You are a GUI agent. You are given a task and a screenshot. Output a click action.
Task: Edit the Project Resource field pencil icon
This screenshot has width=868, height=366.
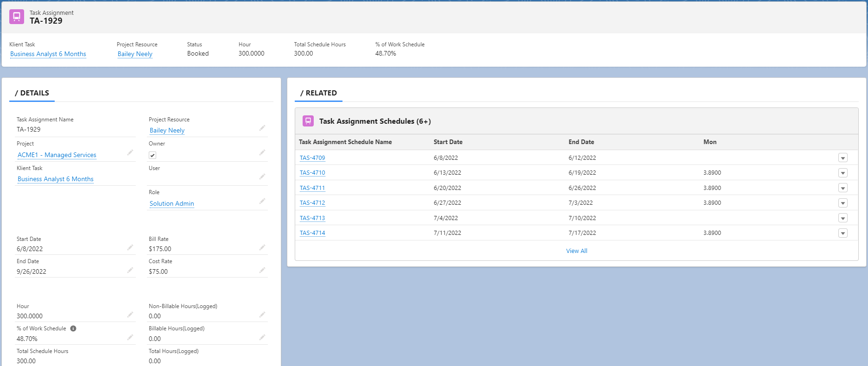262,128
